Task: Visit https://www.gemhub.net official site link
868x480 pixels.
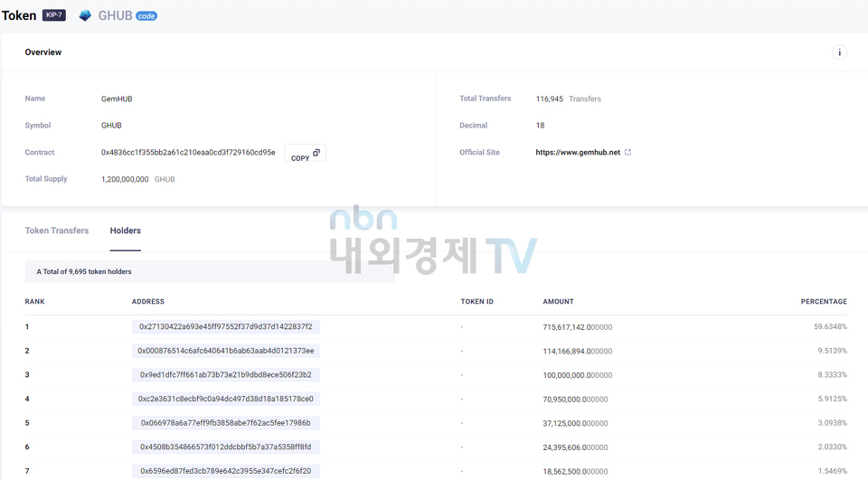Action: point(578,152)
